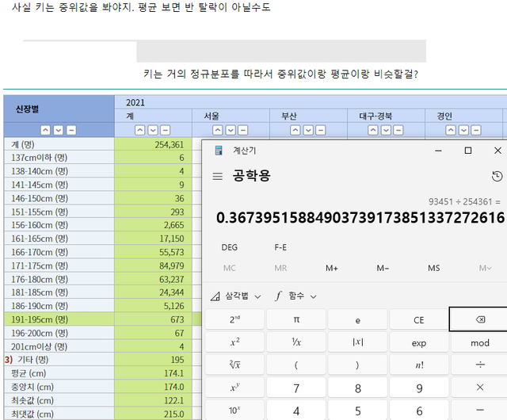Screen dimensions: 507x420
Task: Click the sort-up arrow under 신장별 header
Action: pyautogui.click(x=46, y=130)
